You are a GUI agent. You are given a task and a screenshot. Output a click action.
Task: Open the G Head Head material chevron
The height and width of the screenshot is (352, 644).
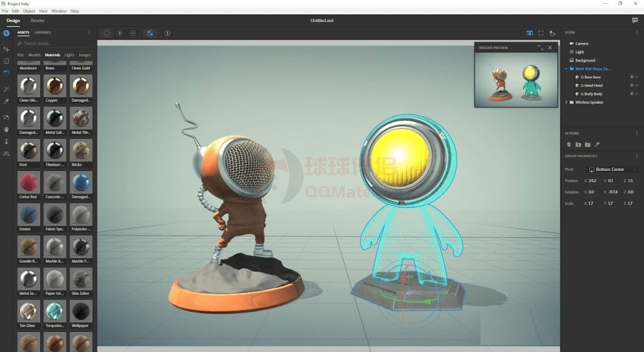click(636, 85)
